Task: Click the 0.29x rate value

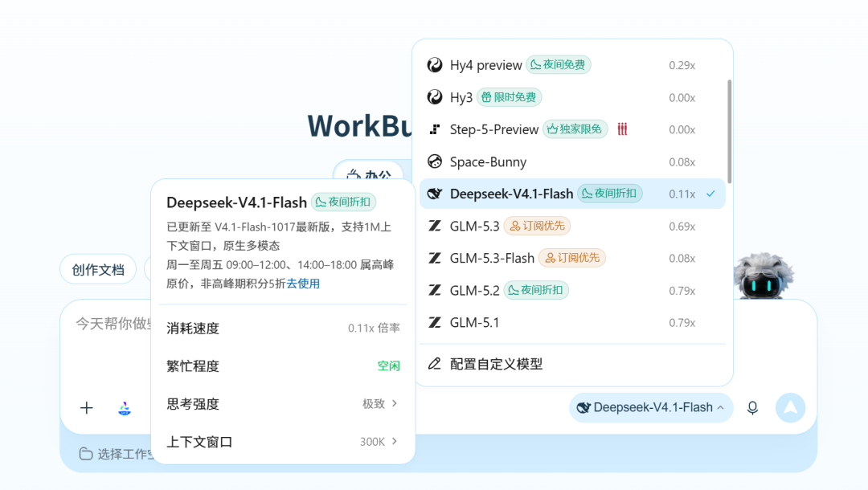Action: click(682, 65)
